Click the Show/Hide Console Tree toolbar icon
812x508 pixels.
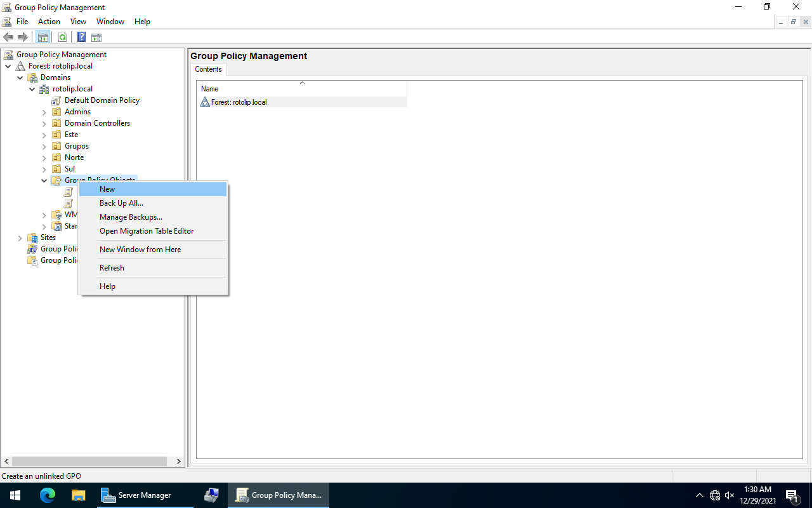43,37
